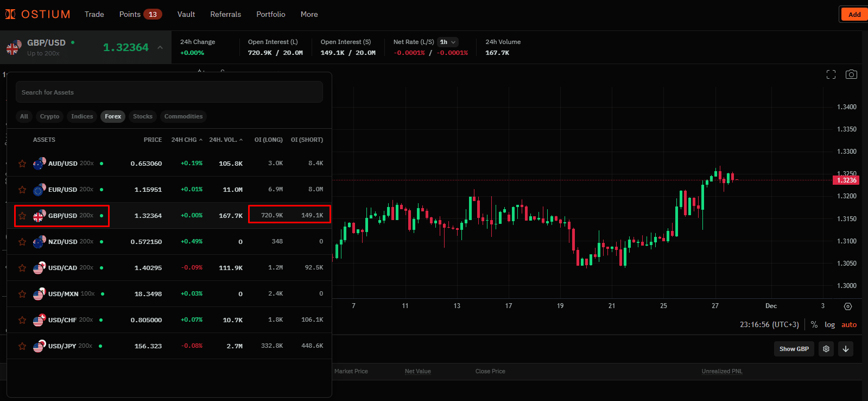
Task: Toggle percent scale on chart axis
Action: click(x=814, y=324)
